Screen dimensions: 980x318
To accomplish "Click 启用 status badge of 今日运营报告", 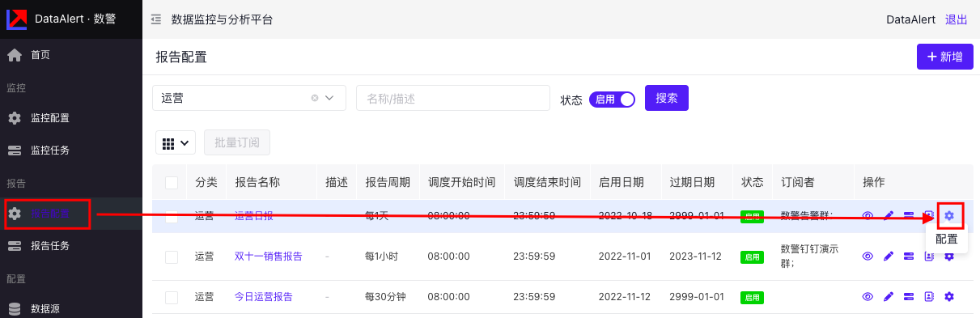I will point(753,297).
